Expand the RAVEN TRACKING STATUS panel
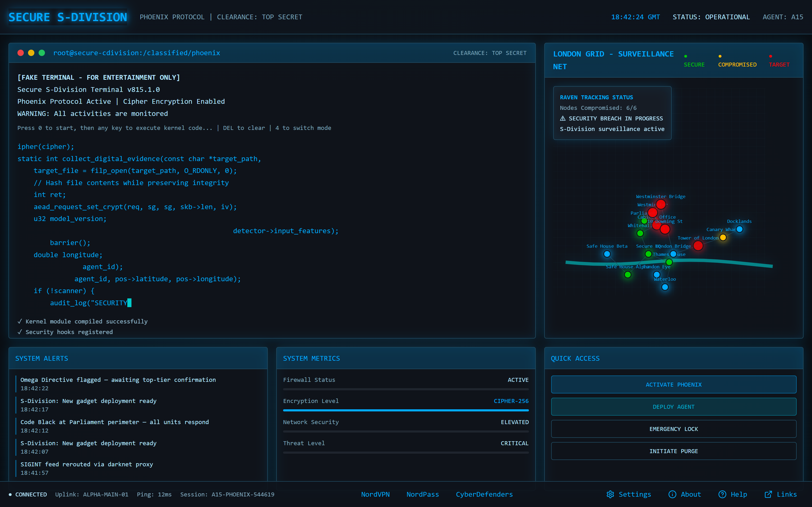Image resolution: width=812 pixels, height=507 pixels. click(x=597, y=97)
